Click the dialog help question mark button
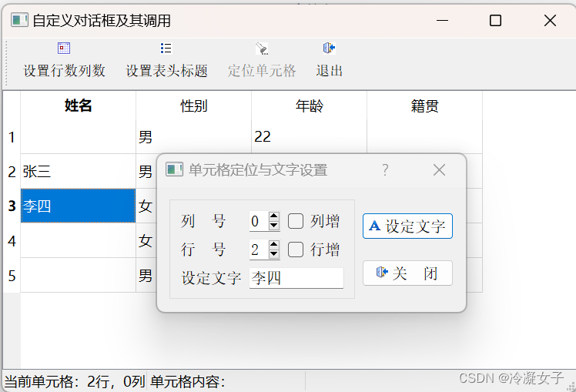 click(x=385, y=169)
